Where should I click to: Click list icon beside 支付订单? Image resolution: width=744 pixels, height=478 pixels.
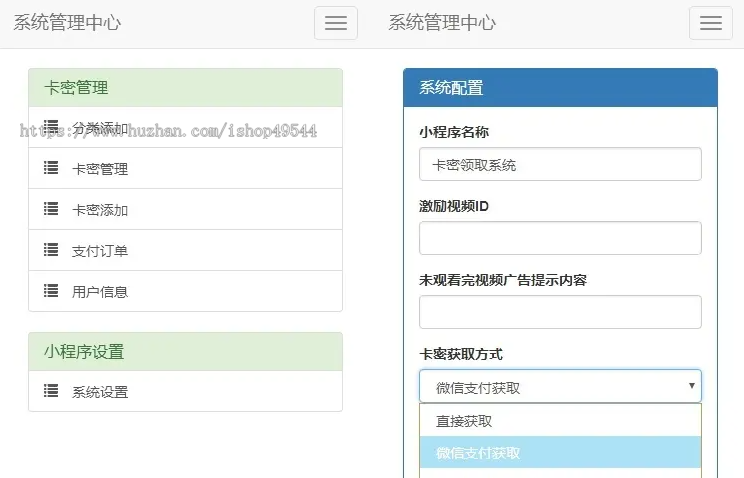tap(51, 250)
